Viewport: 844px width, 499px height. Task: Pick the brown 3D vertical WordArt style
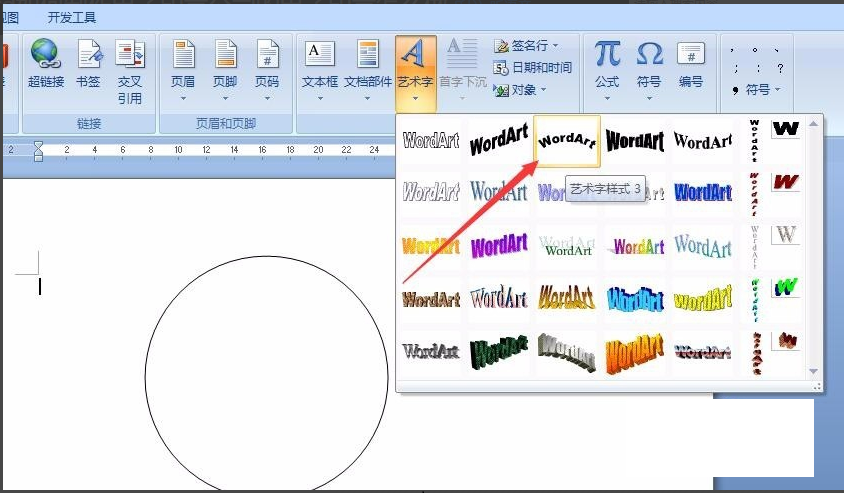[756, 353]
